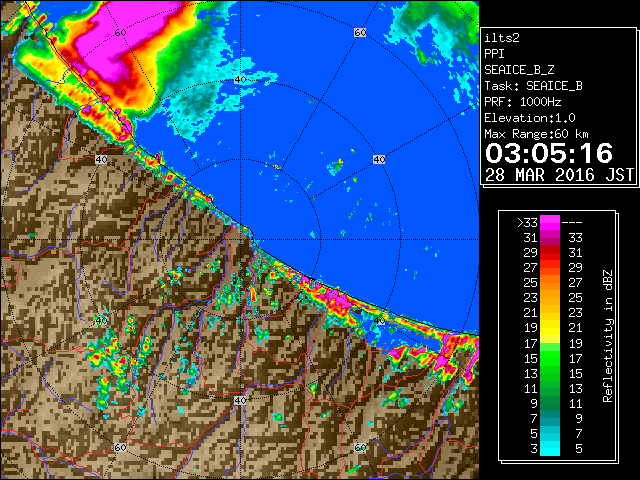Pick the bright green swatch beside 15
640x480 pixels.
[550, 358]
